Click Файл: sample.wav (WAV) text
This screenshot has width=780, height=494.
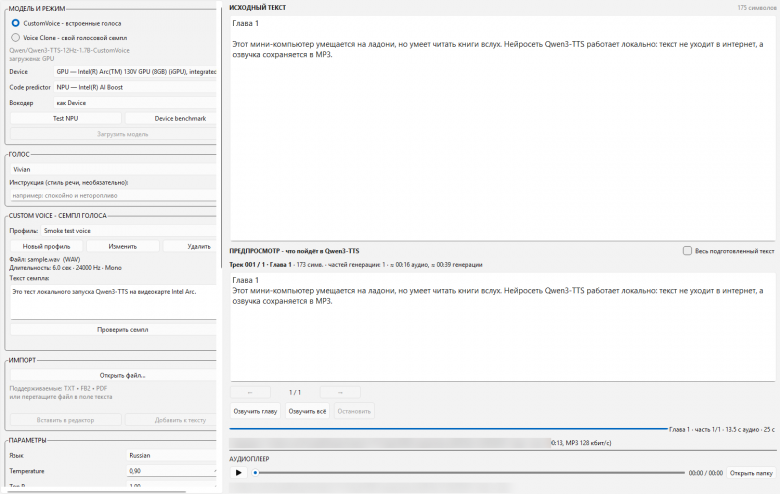[x=45, y=259]
